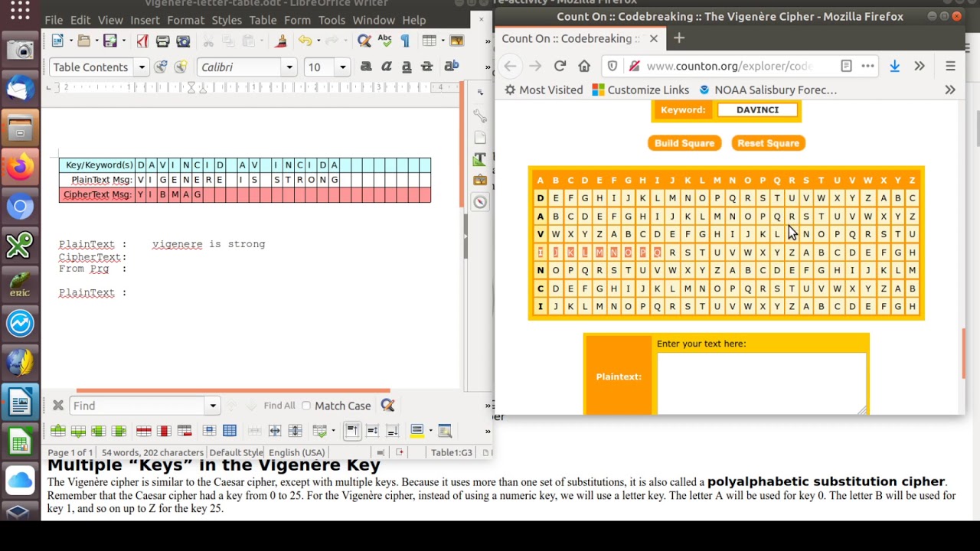The width and height of the screenshot is (980, 551).
Task: Expand the Find history dropdown
Action: pyautogui.click(x=212, y=406)
